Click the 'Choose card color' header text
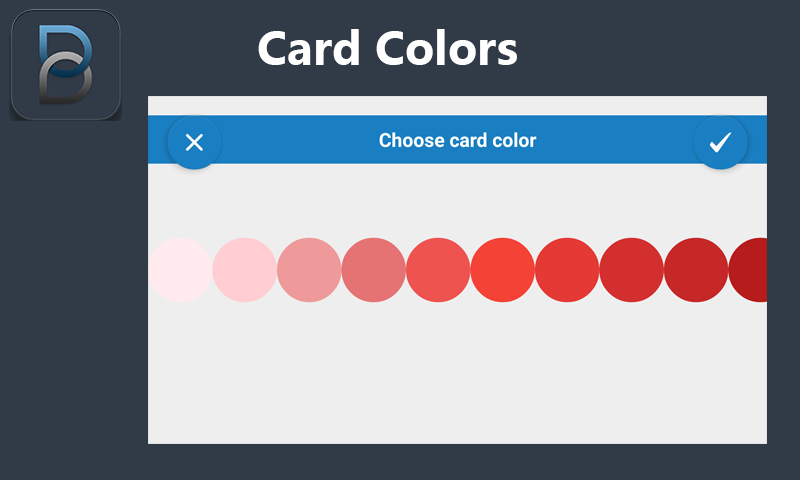Viewport: 800px width, 480px height. point(457,140)
